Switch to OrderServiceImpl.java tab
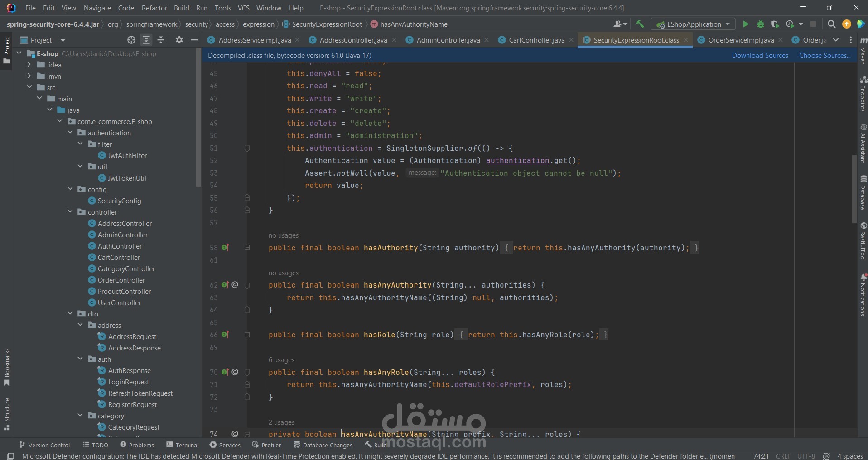This screenshot has width=868, height=460. pyautogui.click(x=740, y=40)
